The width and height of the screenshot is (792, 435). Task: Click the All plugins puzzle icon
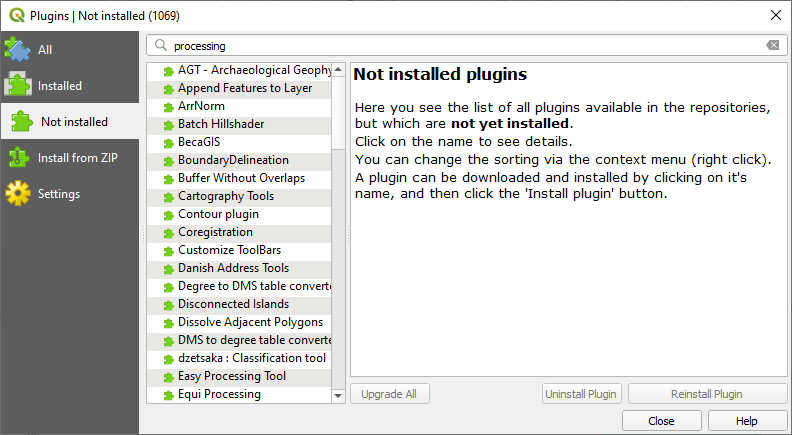tap(18, 50)
